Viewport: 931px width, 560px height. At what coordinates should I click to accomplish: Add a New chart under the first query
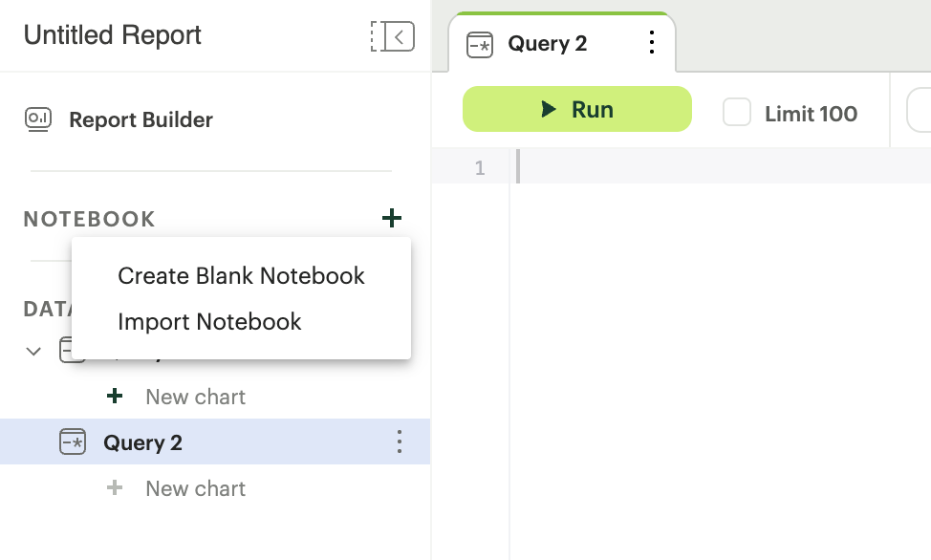tap(195, 397)
